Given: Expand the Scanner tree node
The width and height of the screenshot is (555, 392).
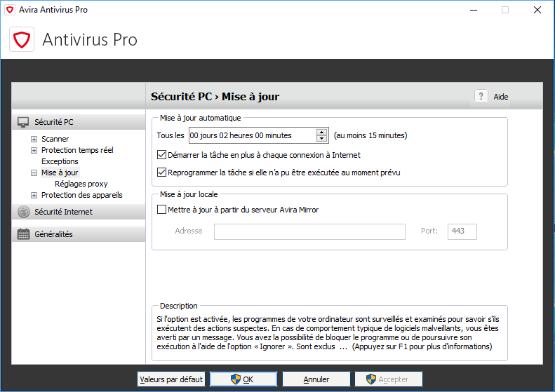Looking at the screenshot, I should [34, 139].
